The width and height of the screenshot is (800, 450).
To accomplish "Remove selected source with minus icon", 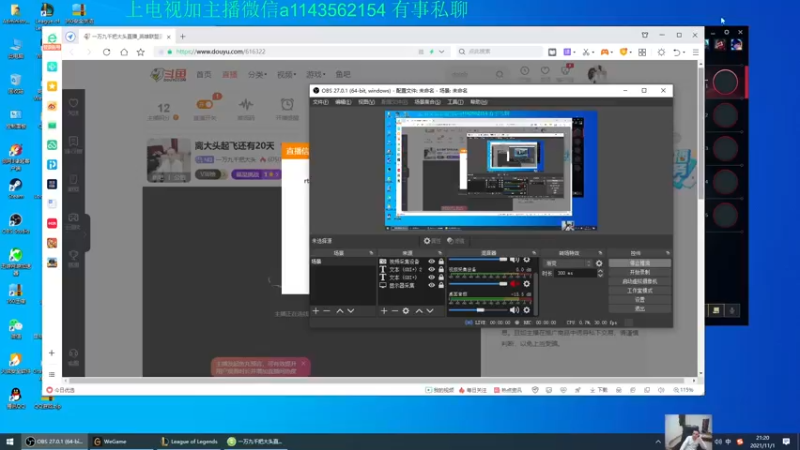I will pos(395,311).
